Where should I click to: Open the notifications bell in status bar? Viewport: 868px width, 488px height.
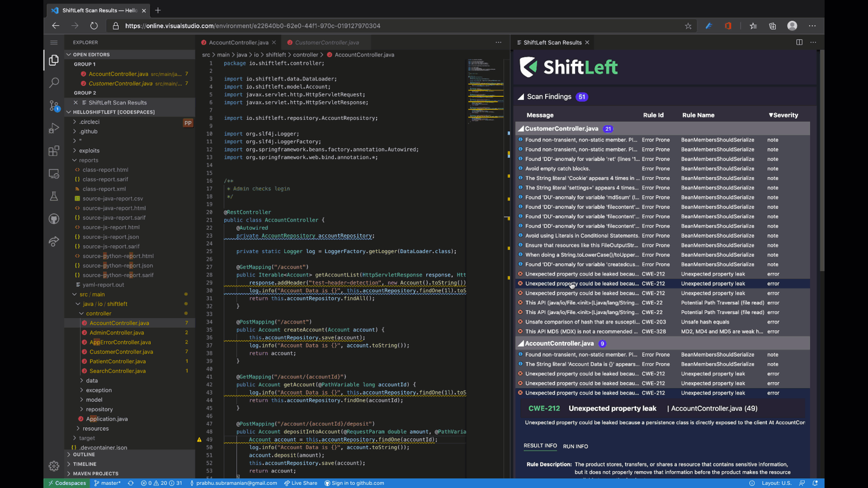(x=816, y=483)
